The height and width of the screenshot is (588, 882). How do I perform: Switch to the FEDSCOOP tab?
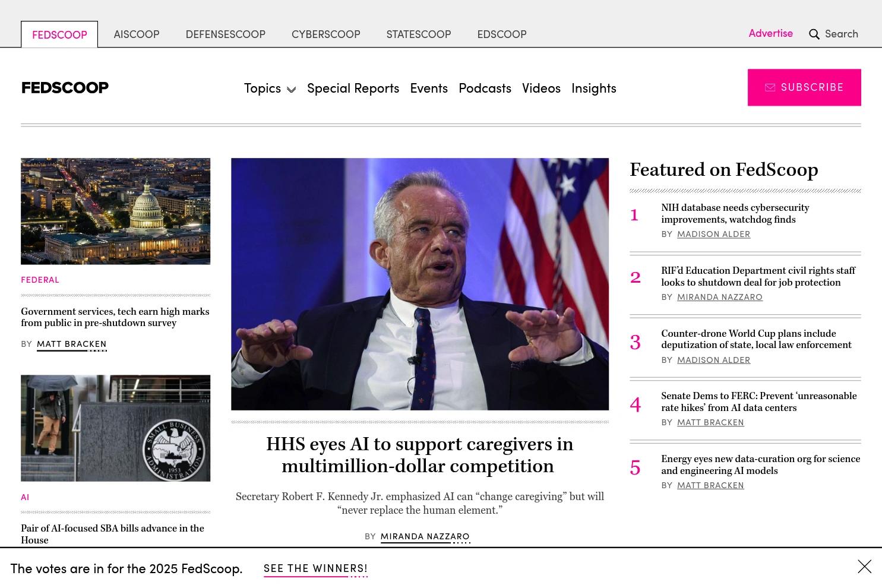(x=59, y=34)
